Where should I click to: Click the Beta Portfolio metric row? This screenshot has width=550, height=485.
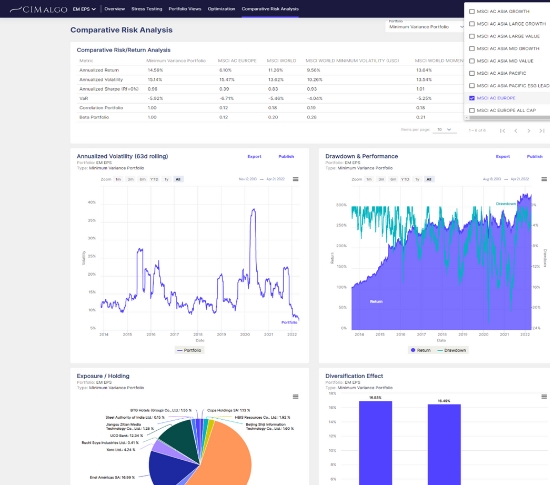pos(270,117)
